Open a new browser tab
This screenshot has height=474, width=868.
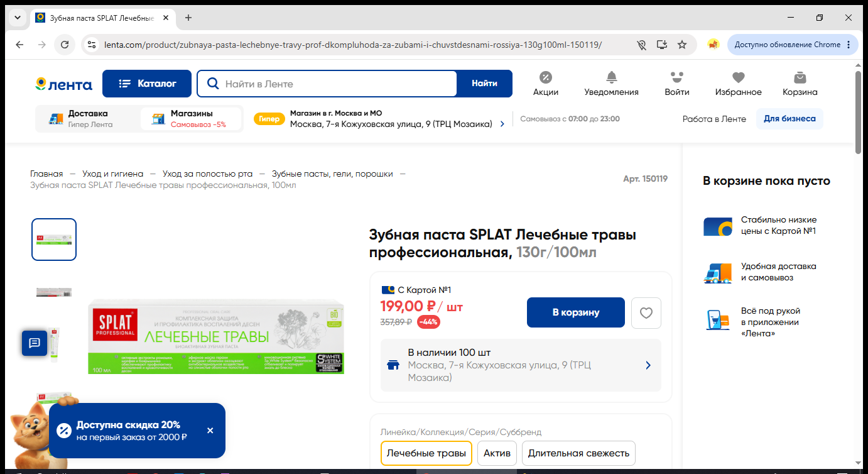click(188, 18)
